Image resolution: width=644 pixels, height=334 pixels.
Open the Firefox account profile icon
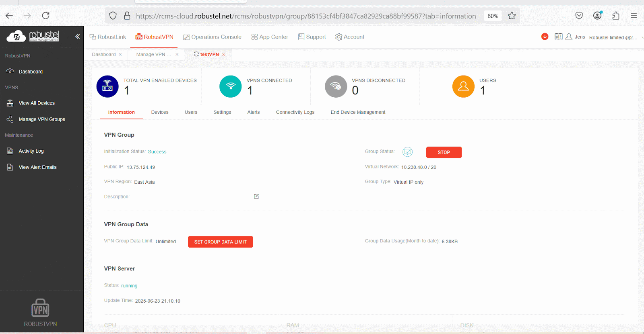(598, 15)
